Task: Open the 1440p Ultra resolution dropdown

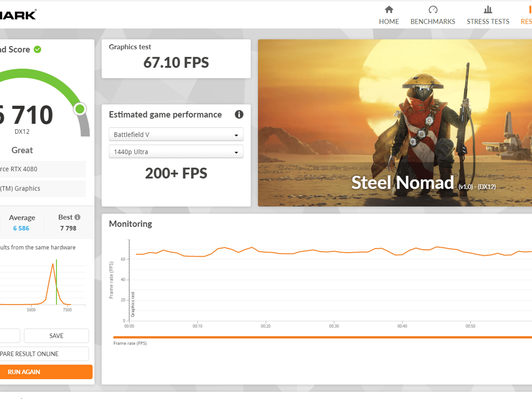Action: coord(176,151)
